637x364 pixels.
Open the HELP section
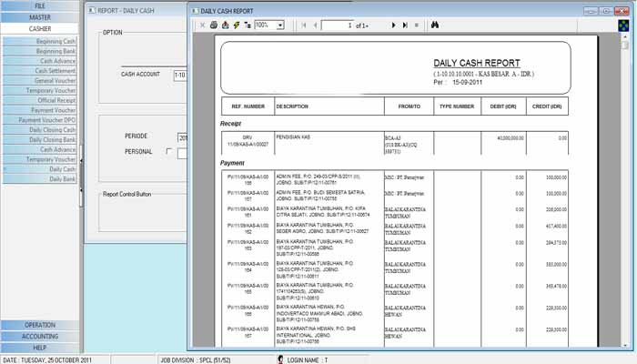40,348
